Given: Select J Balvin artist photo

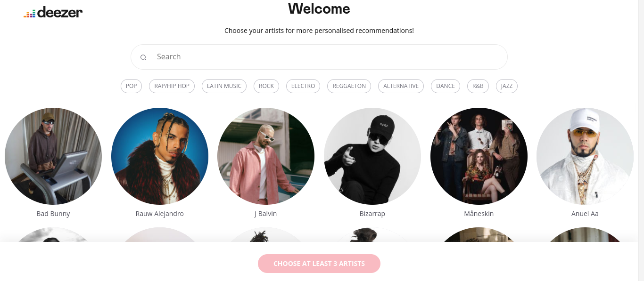Looking at the screenshot, I should pos(266,156).
